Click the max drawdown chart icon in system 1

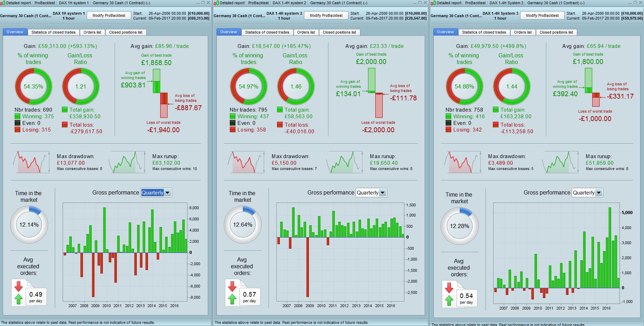(31, 162)
